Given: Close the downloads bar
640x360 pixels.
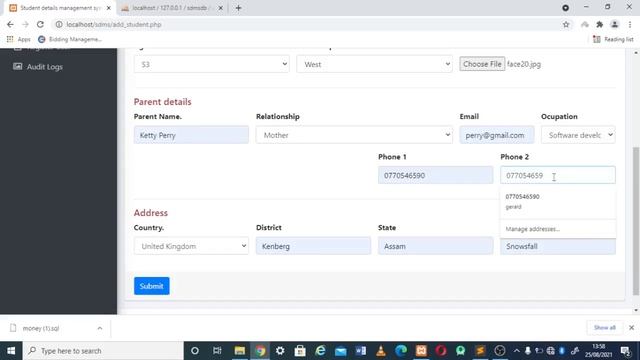Looking at the screenshot, I should coord(631,328).
